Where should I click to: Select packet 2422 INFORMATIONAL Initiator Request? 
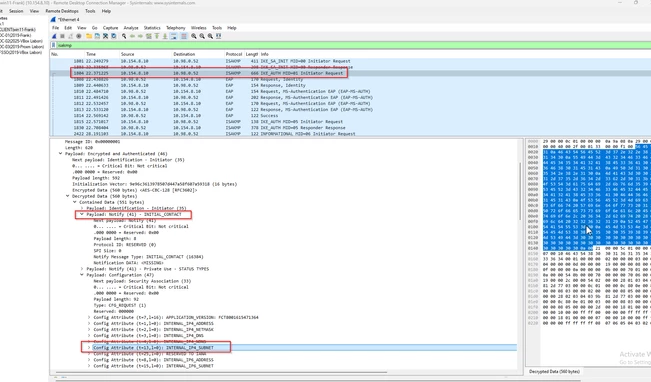point(350,134)
